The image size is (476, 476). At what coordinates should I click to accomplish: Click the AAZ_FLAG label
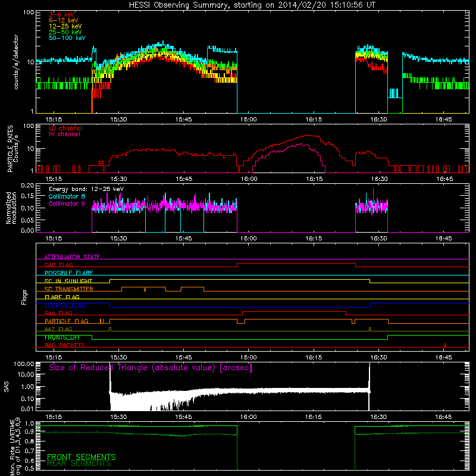coord(58,330)
